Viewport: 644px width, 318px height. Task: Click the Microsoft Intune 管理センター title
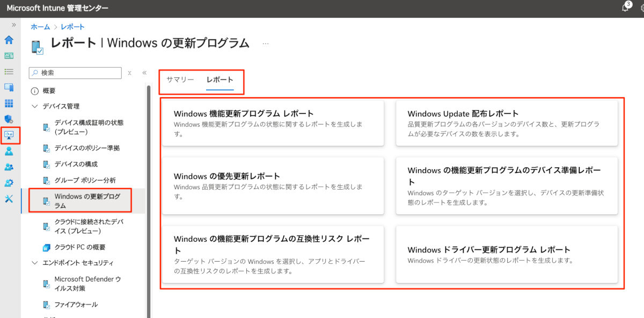[x=57, y=9]
